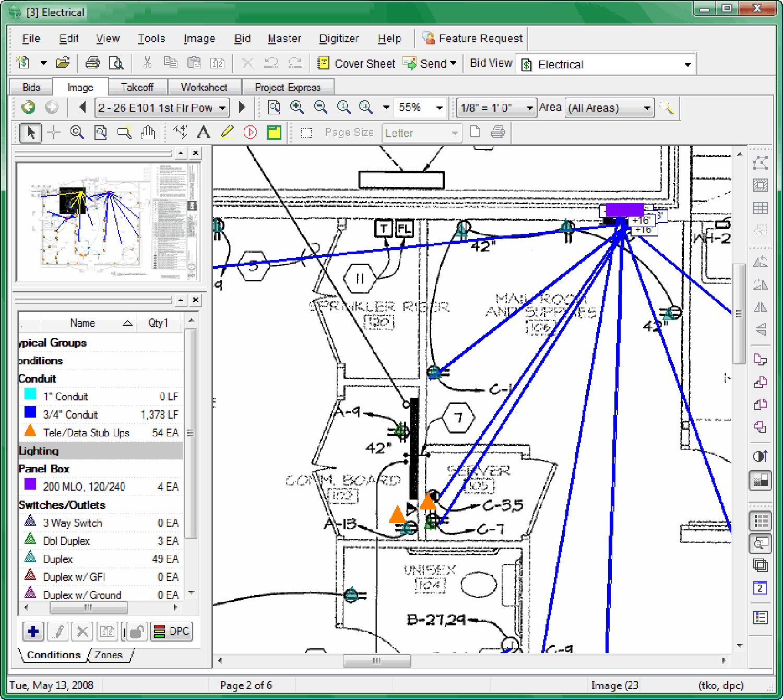Go to next page arrow
The image size is (783, 700).
(242, 108)
